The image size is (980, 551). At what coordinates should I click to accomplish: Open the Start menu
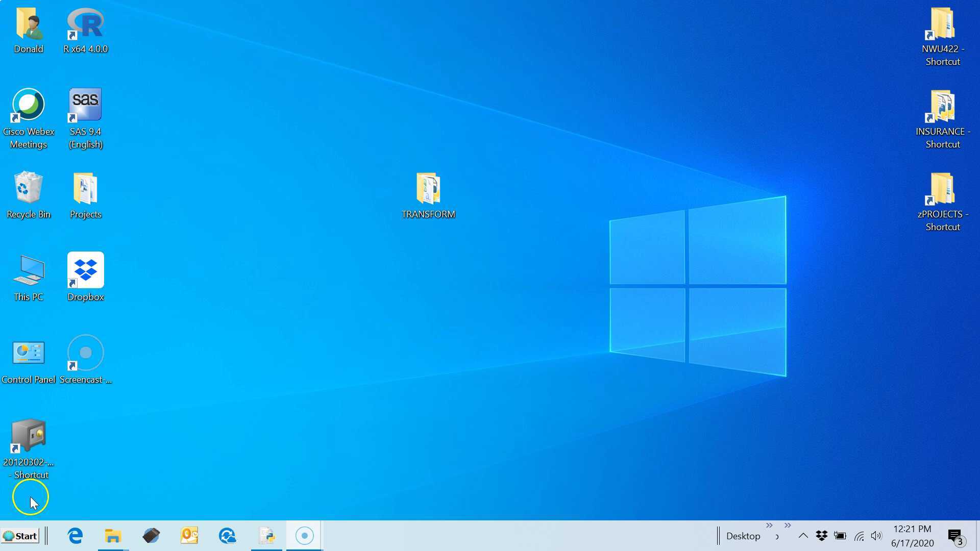(x=20, y=536)
